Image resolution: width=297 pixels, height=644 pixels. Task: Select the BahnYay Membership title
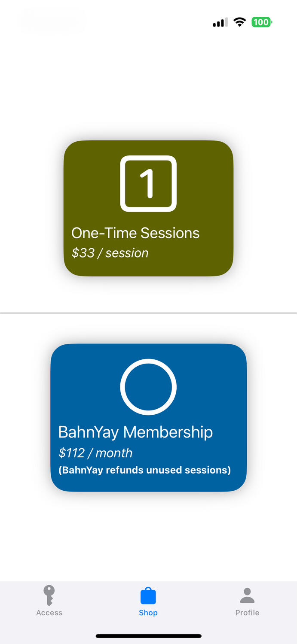pyautogui.click(x=135, y=432)
